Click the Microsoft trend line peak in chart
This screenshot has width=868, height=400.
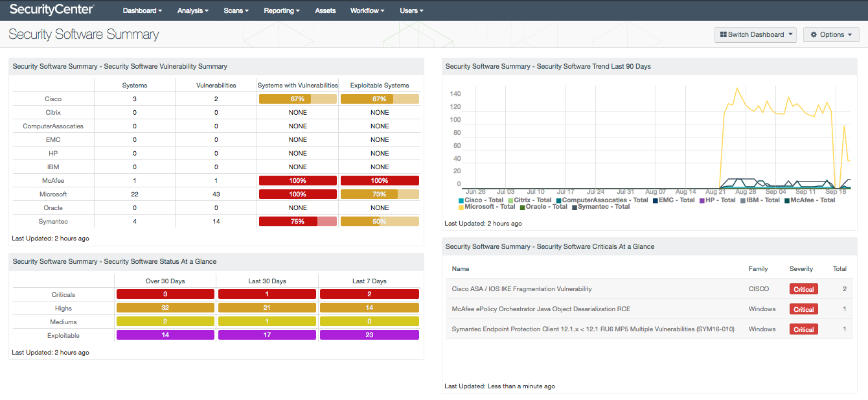pyautogui.click(x=737, y=88)
